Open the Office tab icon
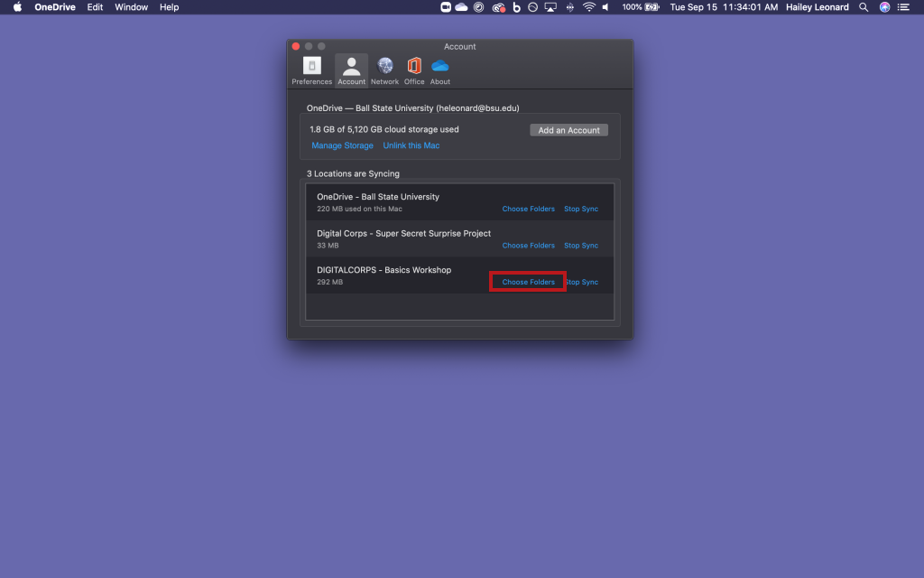This screenshot has width=924, height=578. tap(414, 68)
